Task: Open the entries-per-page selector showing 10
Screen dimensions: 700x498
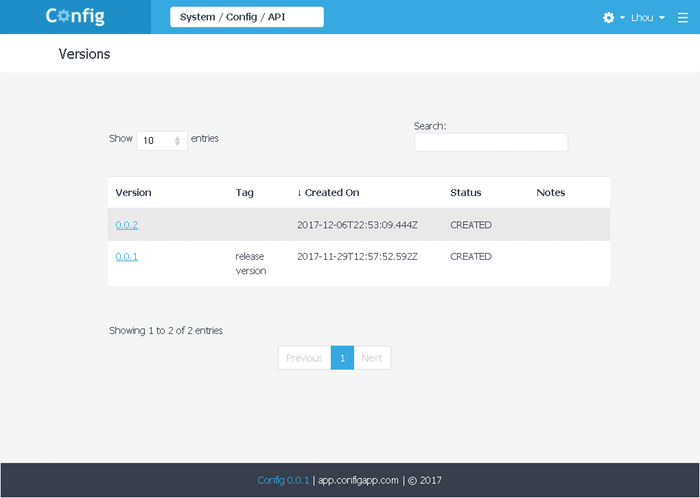Action: (162, 141)
